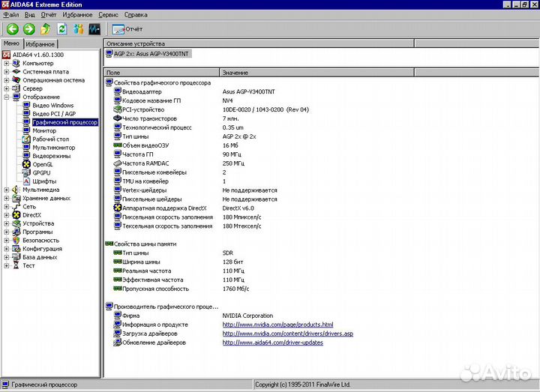Expand the Мультимедиа tree node

pos(7,190)
